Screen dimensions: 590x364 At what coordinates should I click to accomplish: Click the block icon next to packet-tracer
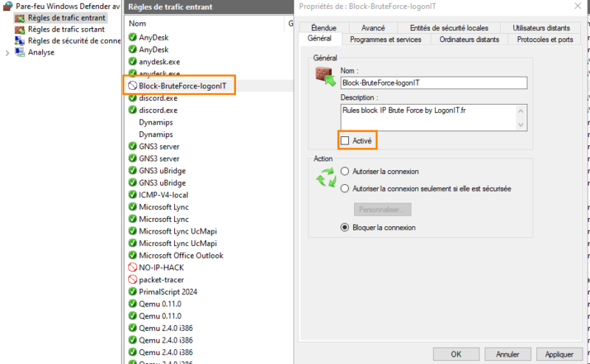(x=133, y=280)
